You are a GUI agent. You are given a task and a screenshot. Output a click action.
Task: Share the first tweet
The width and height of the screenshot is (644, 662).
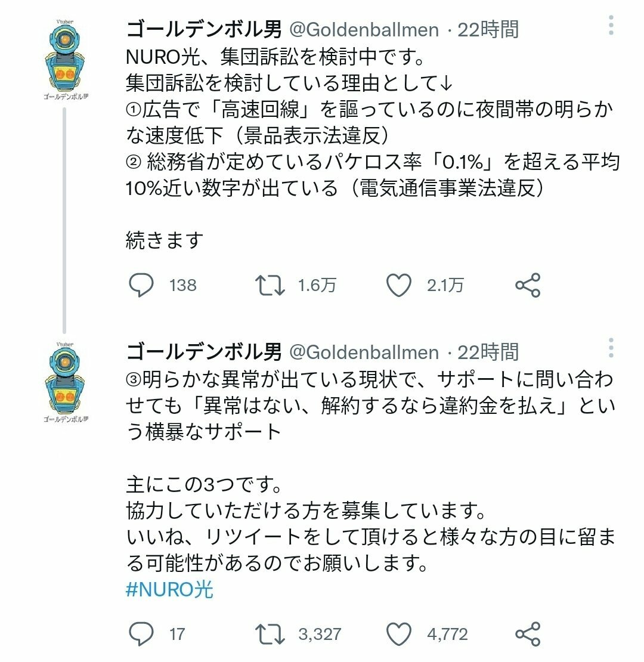point(528,286)
